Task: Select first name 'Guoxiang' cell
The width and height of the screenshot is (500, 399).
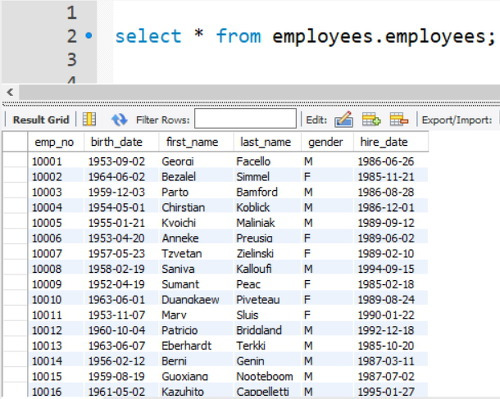Action: (196, 376)
